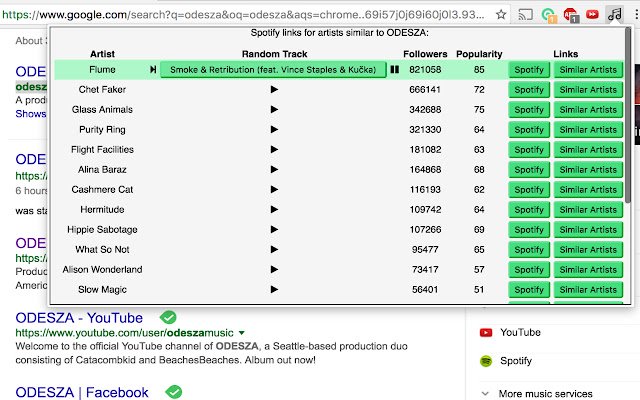Open What So Not on Spotify
Screen dimensions: 640x400
tap(529, 250)
